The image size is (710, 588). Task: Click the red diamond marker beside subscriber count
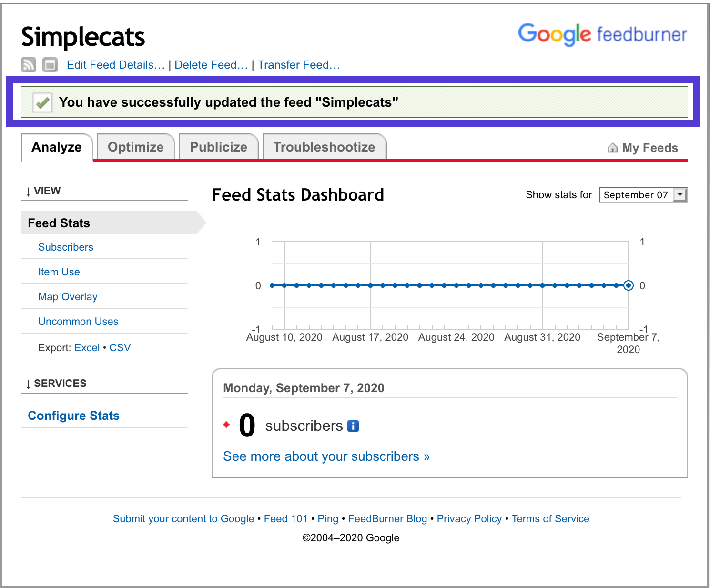point(226,425)
